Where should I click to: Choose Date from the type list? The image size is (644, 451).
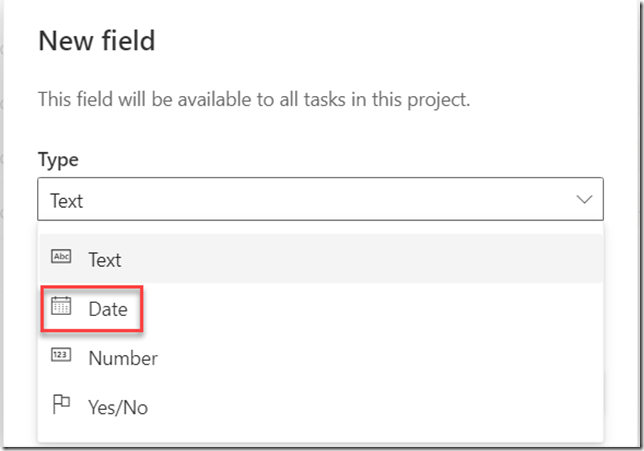[x=107, y=309]
